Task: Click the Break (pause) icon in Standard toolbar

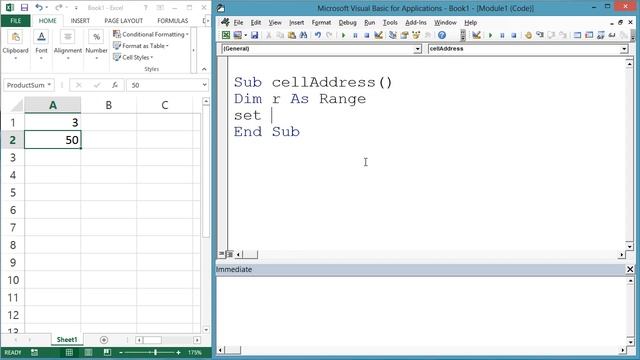Action: click(355, 36)
